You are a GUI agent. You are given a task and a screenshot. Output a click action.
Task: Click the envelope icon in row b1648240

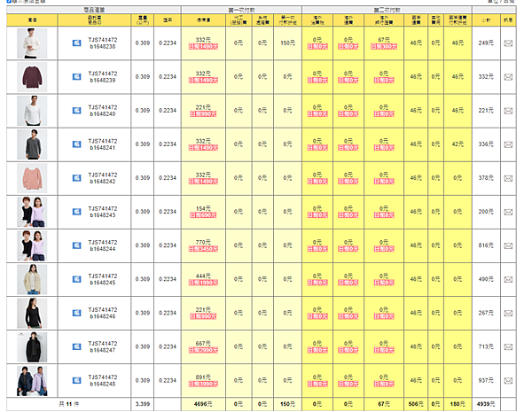pyautogui.click(x=508, y=111)
